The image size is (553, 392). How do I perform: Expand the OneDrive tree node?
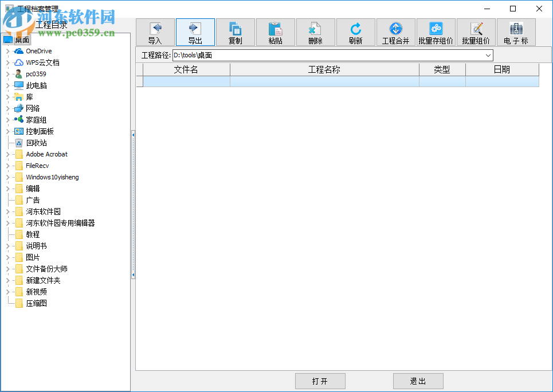8,50
